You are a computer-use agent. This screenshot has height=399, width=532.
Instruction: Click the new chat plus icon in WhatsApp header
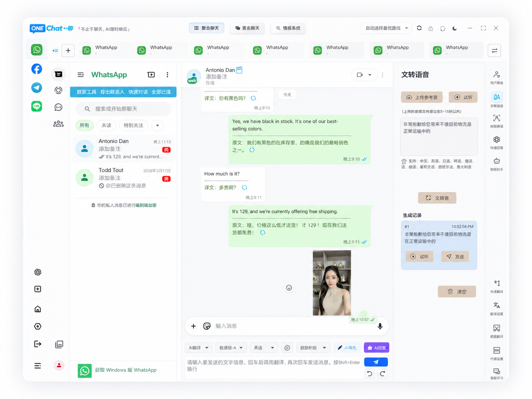(151, 75)
